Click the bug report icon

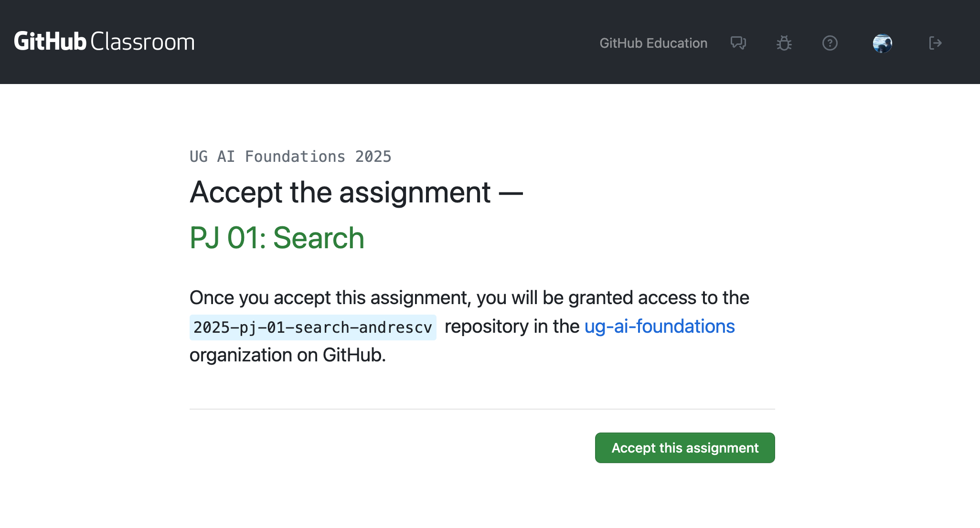[784, 43]
